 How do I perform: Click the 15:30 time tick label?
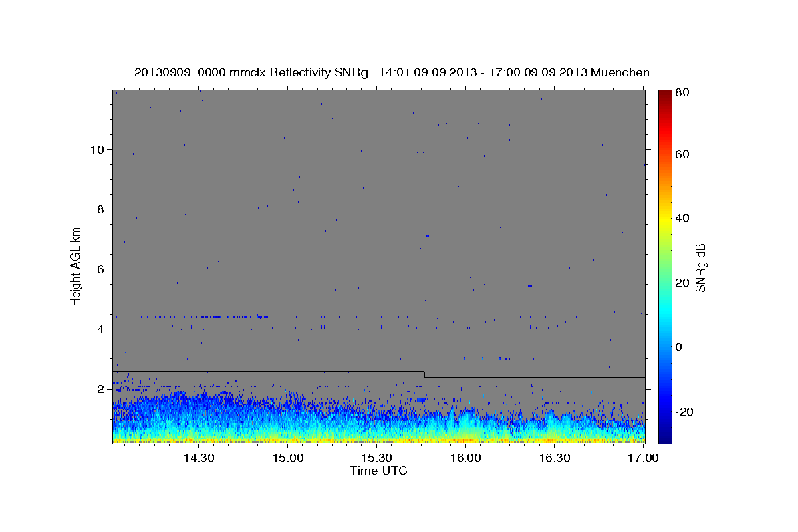(376, 458)
